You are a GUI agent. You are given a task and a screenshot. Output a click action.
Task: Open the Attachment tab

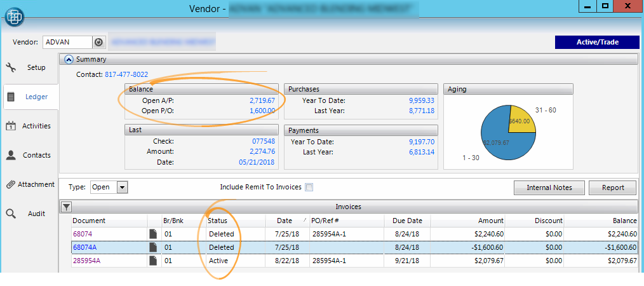[x=29, y=184]
